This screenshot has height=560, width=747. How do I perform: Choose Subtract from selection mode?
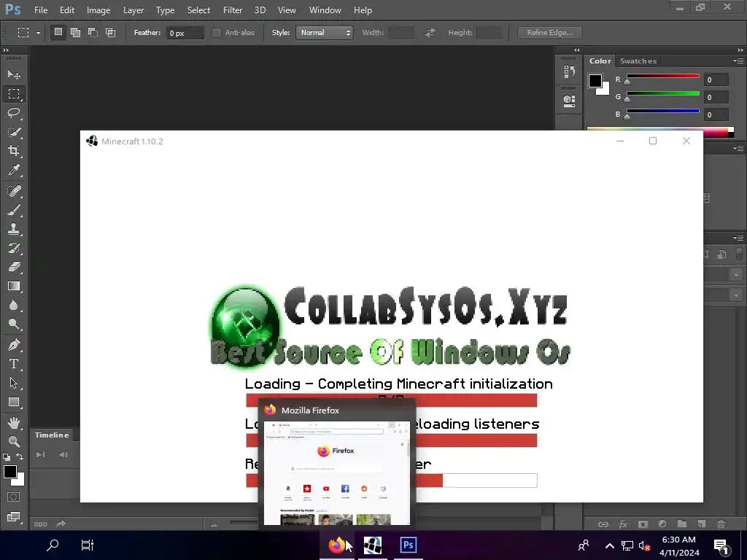pos(93,32)
